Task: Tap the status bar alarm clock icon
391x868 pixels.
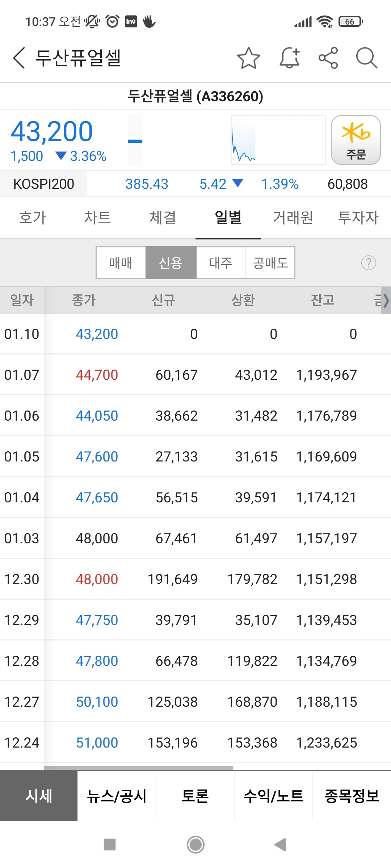Action: coord(113,22)
